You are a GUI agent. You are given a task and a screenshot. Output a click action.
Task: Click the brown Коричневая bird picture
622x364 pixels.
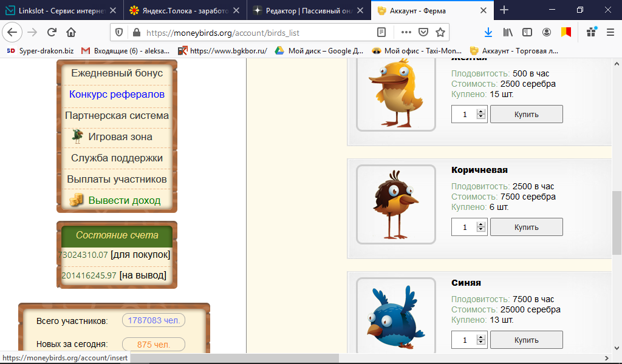(x=396, y=204)
